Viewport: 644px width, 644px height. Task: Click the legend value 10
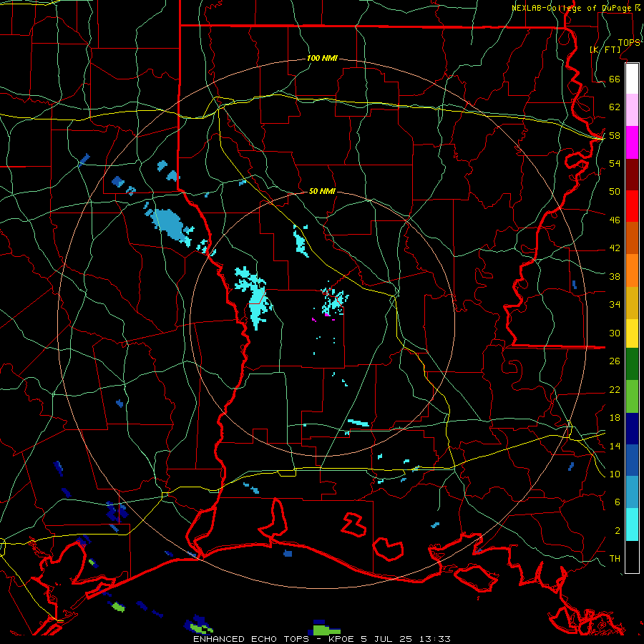pyautogui.click(x=615, y=474)
